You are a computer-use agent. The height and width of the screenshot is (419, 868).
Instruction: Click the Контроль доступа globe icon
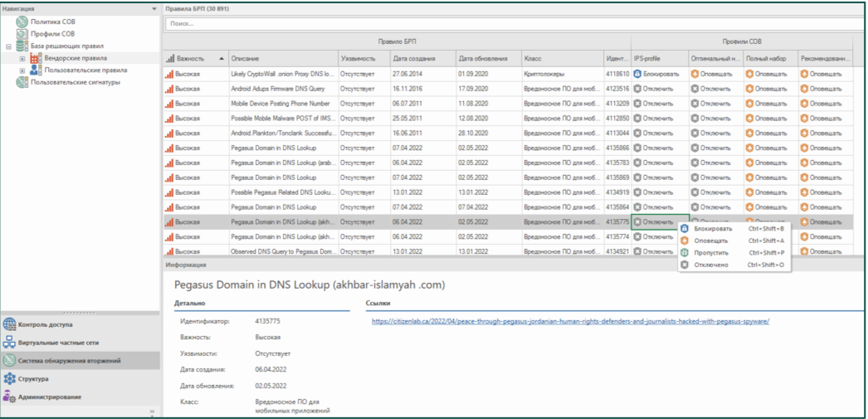9,325
